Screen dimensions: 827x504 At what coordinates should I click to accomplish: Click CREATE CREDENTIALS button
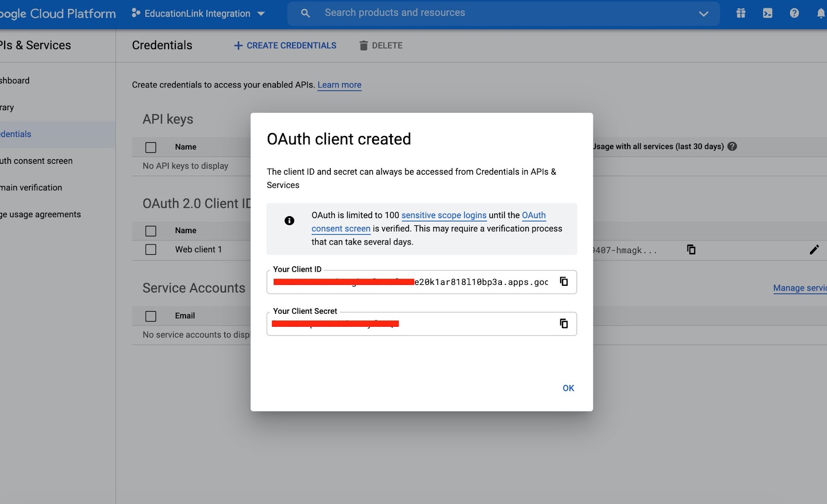point(285,45)
